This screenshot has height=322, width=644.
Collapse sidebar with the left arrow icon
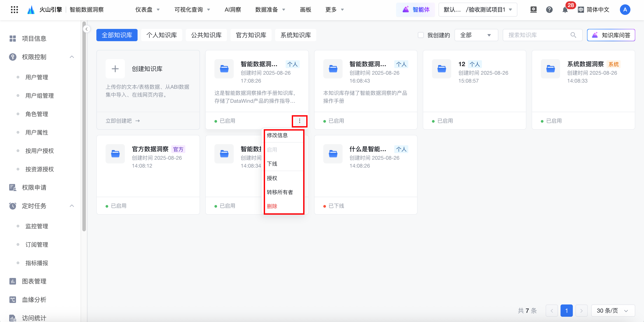87,29
